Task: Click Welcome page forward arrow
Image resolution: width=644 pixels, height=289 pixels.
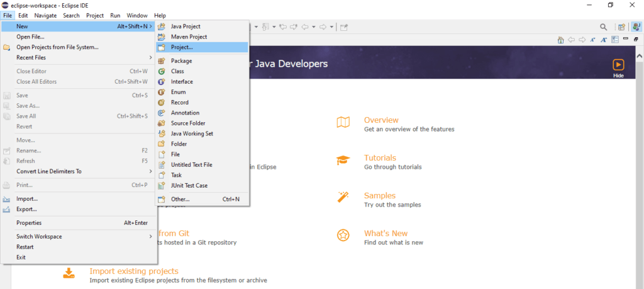Action: coord(582,40)
